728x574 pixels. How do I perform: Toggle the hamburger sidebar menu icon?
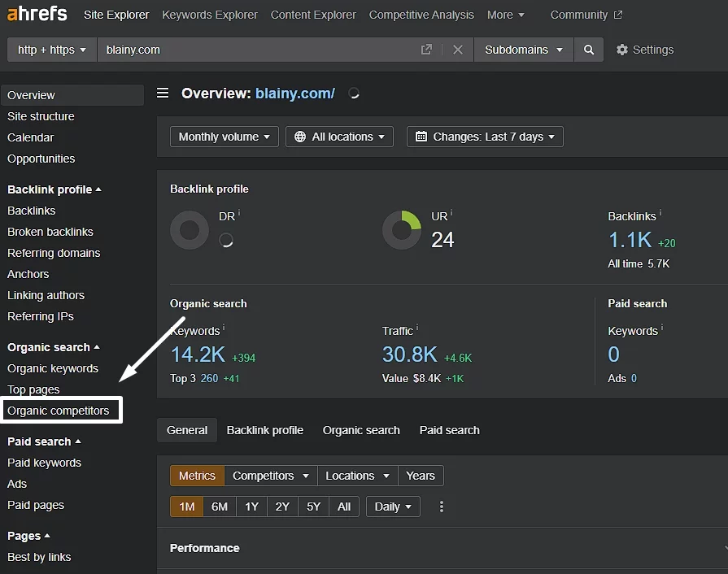pyautogui.click(x=163, y=93)
